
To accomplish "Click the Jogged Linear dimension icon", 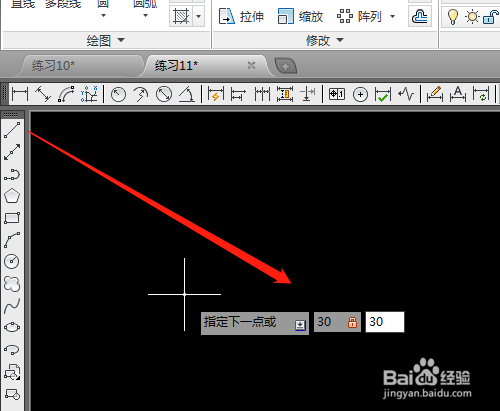I will [x=406, y=94].
